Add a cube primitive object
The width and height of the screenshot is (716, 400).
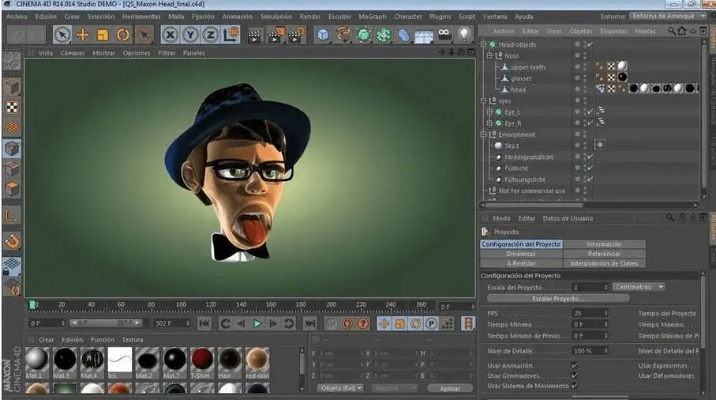(323, 35)
